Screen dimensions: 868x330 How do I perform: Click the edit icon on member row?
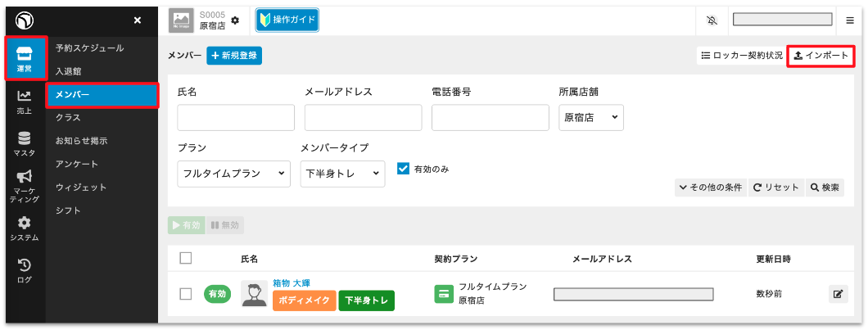point(838,294)
